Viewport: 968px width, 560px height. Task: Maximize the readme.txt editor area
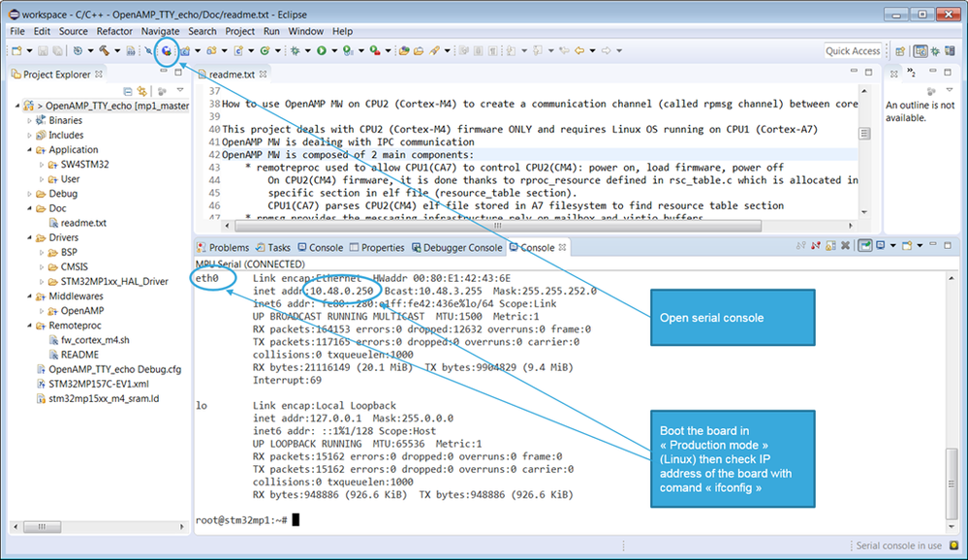tap(868, 73)
